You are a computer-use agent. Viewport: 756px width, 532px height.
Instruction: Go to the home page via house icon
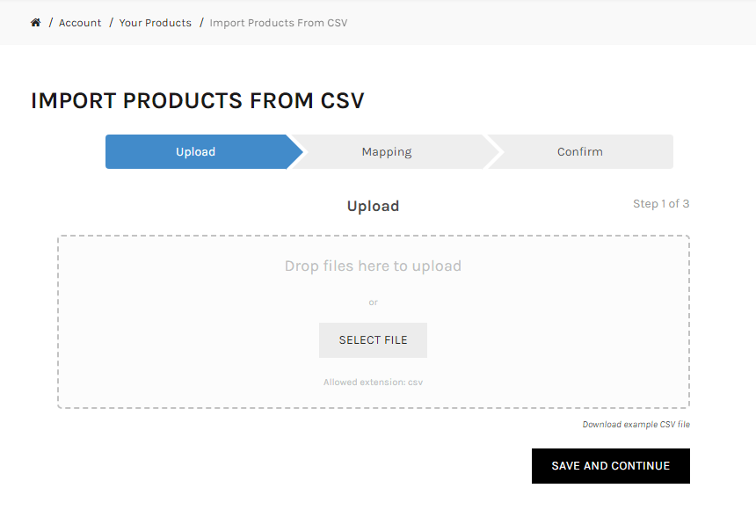click(35, 23)
